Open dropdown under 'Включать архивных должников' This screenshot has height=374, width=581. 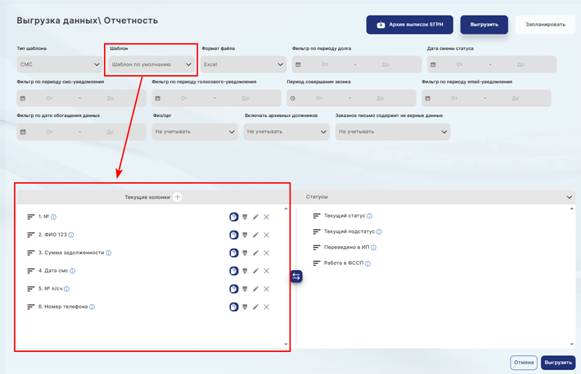pyautogui.click(x=286, y=132)
